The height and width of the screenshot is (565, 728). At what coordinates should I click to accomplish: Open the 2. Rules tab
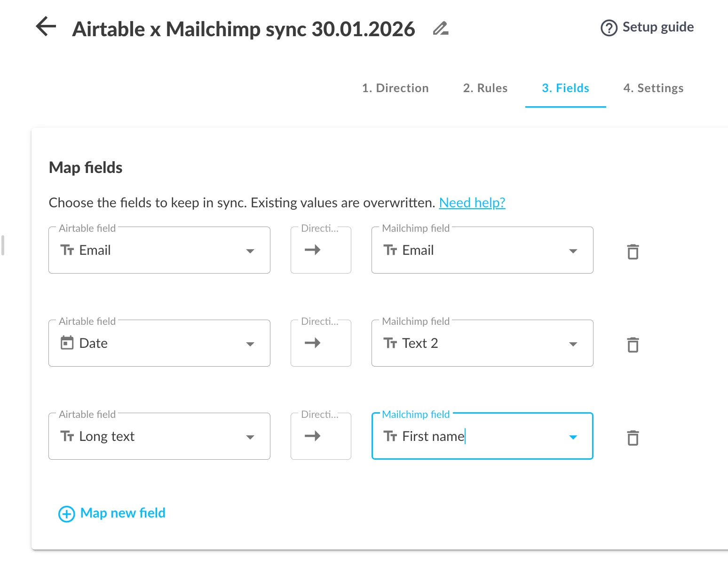(485, 88)
